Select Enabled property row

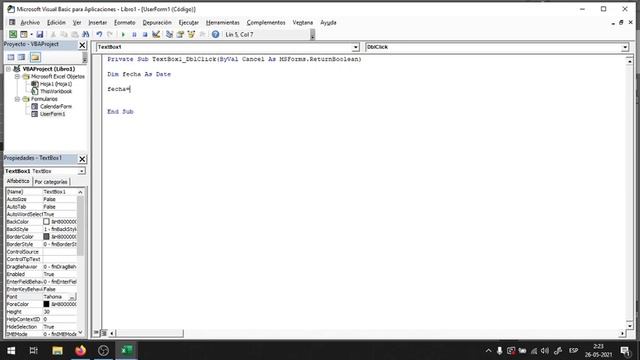(x=41, y=274)
